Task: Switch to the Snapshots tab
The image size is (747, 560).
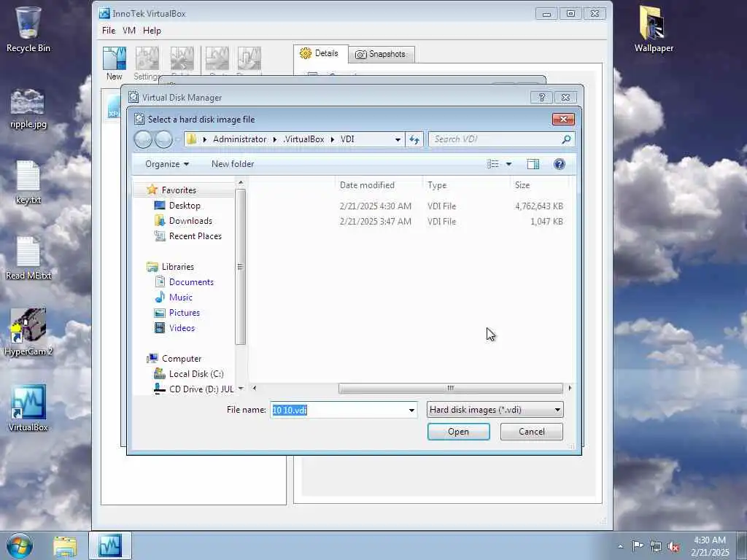Action: point(381,54)
